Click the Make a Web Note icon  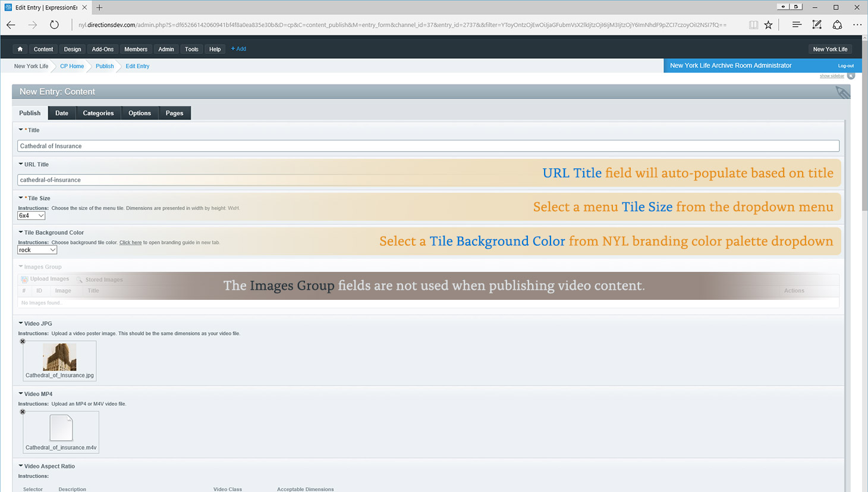click(817, 25)
